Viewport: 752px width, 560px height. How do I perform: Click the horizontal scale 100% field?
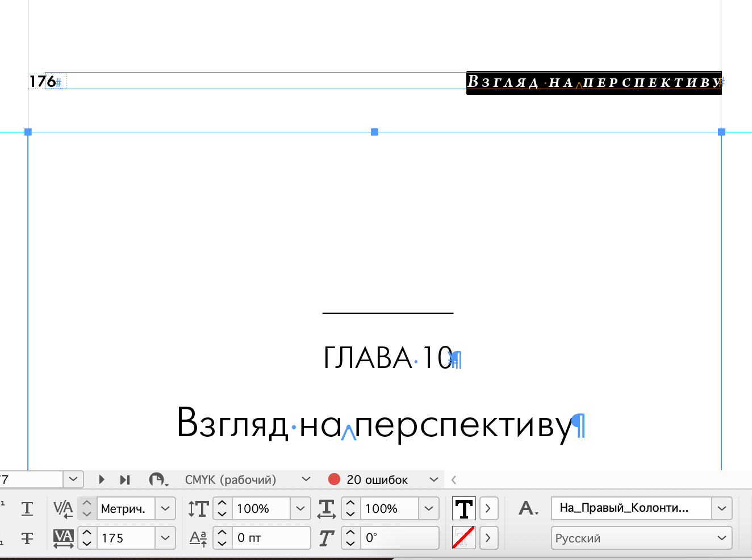coord(389,508)
